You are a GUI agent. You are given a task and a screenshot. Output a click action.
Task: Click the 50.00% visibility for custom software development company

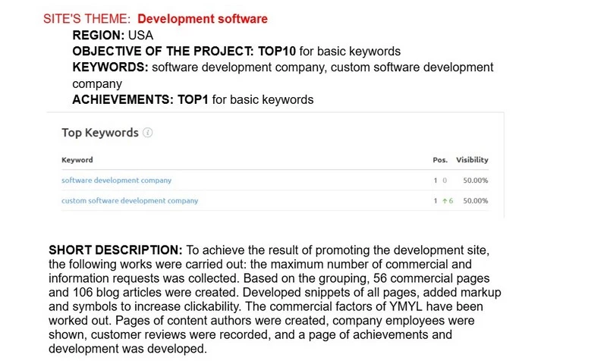click(x=476, y=201)
